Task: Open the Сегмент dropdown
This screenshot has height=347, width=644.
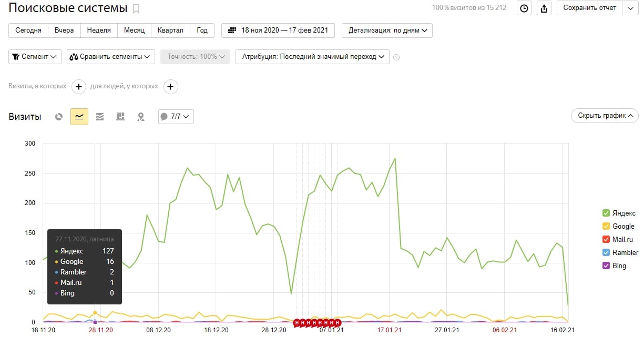Action: pos(35,57)
